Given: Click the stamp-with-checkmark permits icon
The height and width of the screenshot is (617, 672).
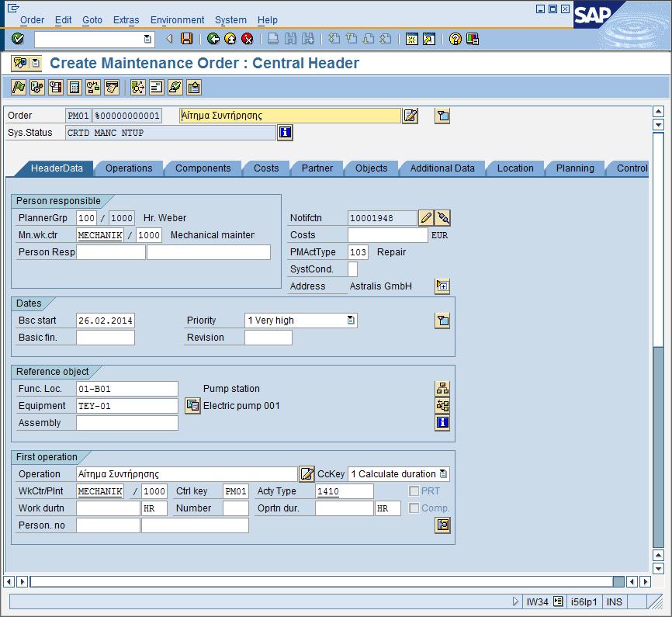Looking at the screenshot, I should point(175,88).
